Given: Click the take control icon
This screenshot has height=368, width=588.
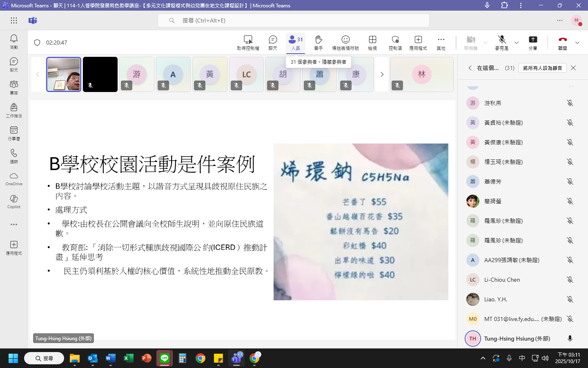Looking at the screenshot, I should pyautogui.click(x=248, y=40).
